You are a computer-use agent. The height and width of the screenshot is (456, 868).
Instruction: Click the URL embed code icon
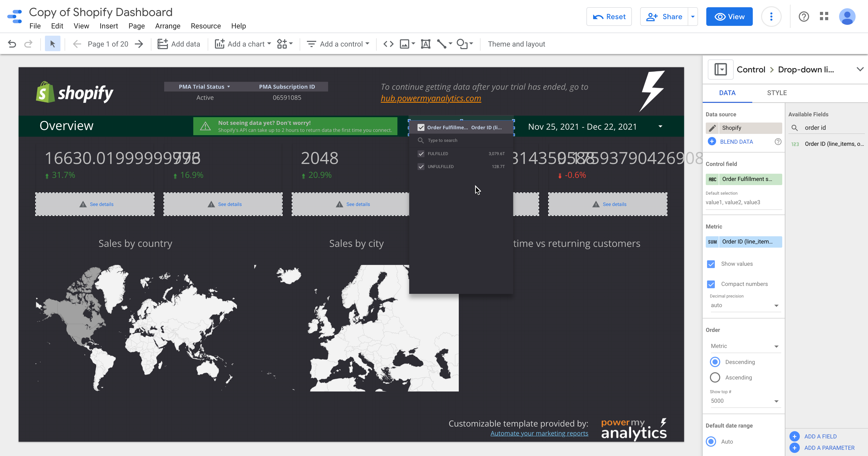point(388,44)
